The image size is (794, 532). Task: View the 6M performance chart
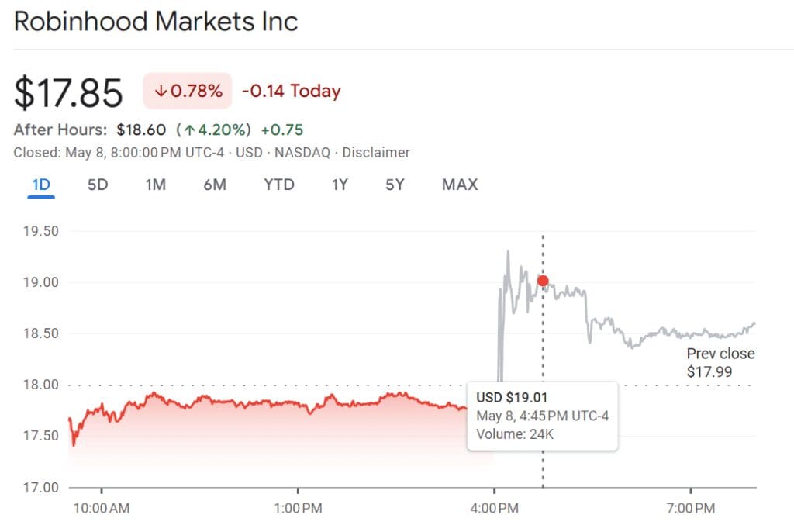[215, 185]
